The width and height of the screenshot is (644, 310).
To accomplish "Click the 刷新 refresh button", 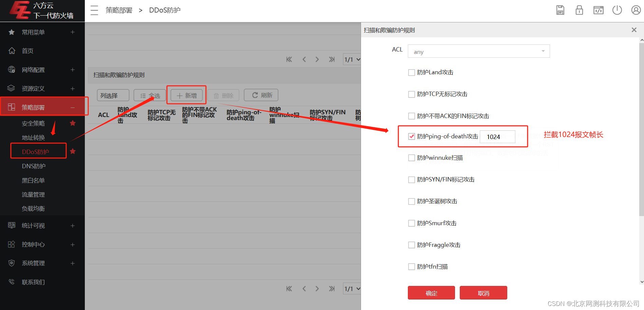I will tap(261, 95).
